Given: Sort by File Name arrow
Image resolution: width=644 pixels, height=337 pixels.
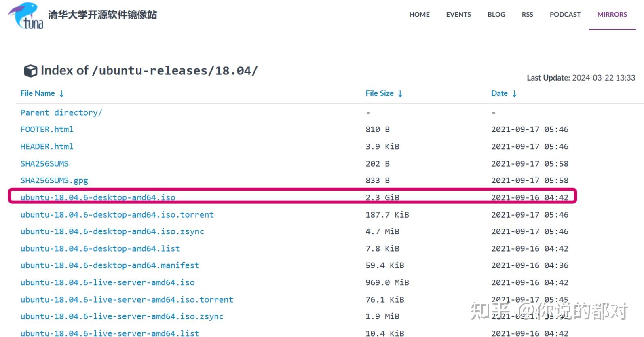Looking at the screenshot, I should pyautogui.click(x=61, y=94).
